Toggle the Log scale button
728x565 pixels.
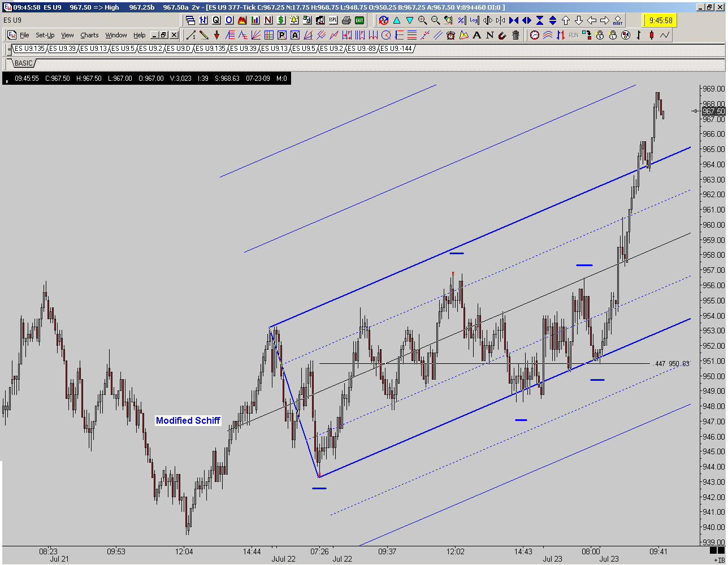pyautogui.click(x=474, y=20)
